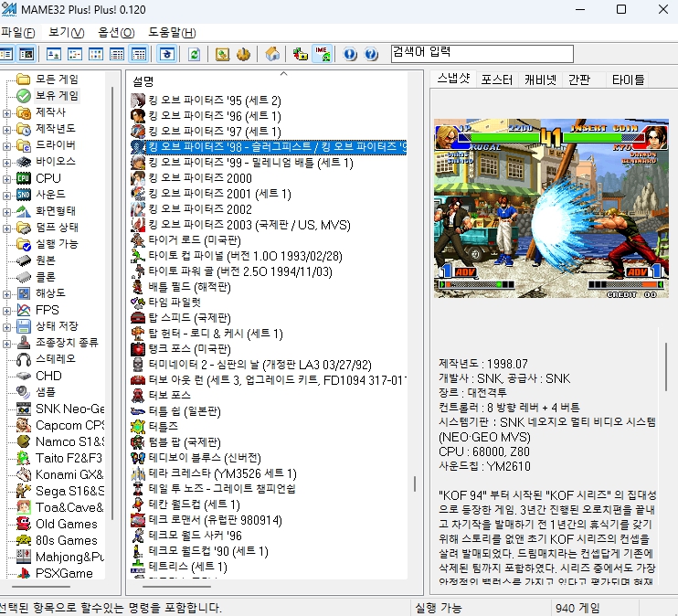Switch to the 타이틀 tab
This screenshot has width=678, height=616.
click(628, 80)
